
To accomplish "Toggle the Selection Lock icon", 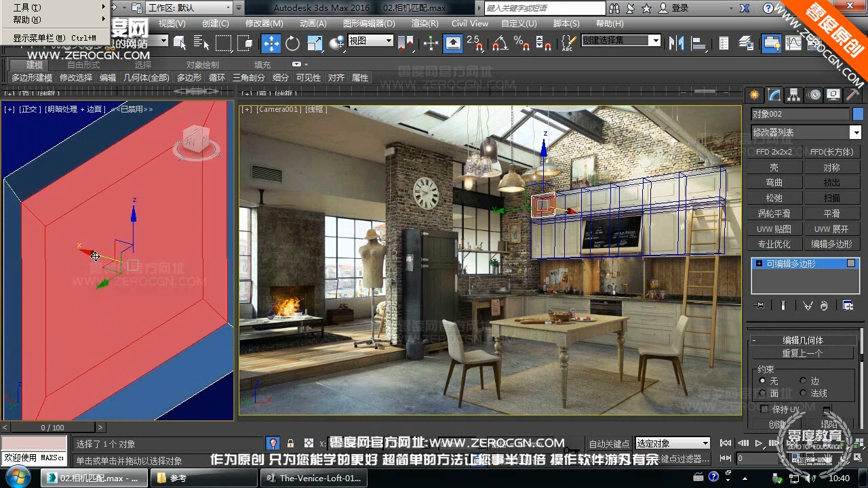I will [290, 443].
